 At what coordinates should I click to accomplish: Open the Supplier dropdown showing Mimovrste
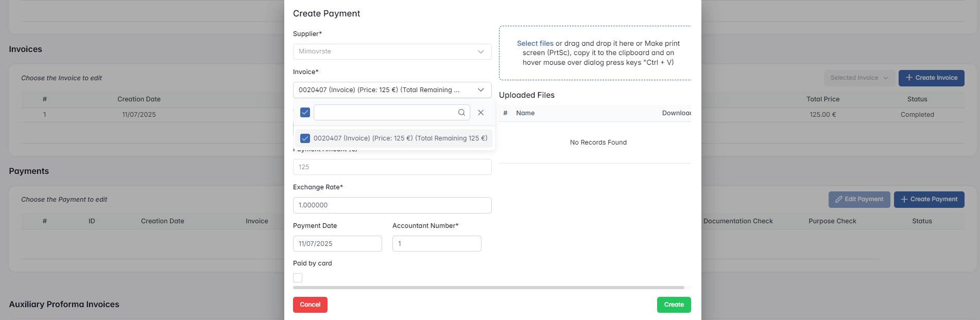pyautogui.click(x=392, y=51)
